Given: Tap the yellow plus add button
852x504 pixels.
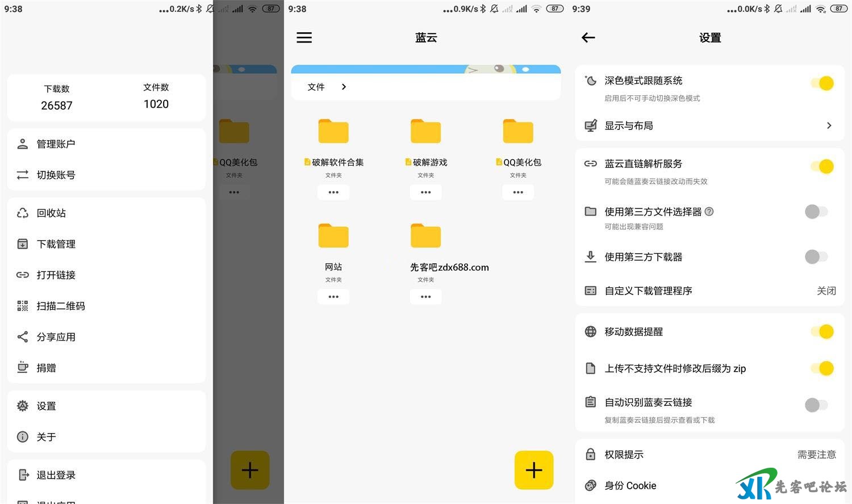Looking at the screenshot, I should 533,470.
